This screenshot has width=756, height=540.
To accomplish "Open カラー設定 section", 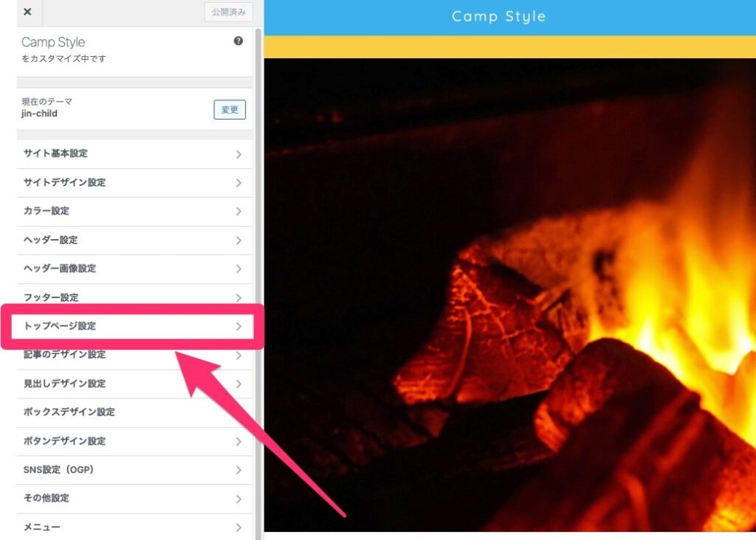I will pos(134,212).
